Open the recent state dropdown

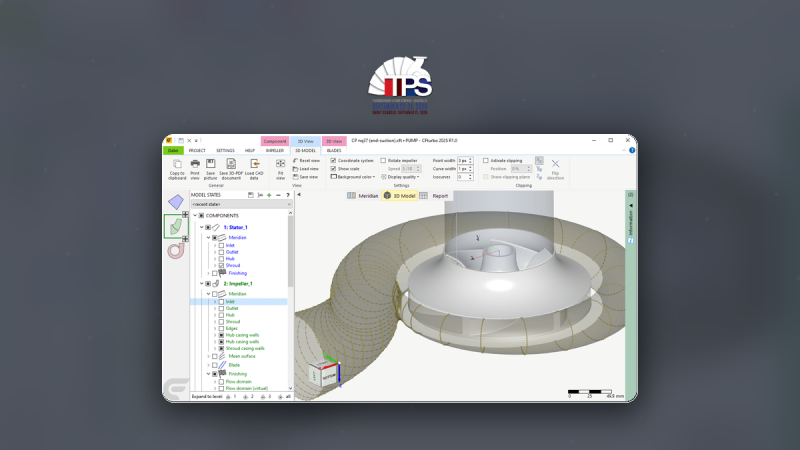[241, 204]
